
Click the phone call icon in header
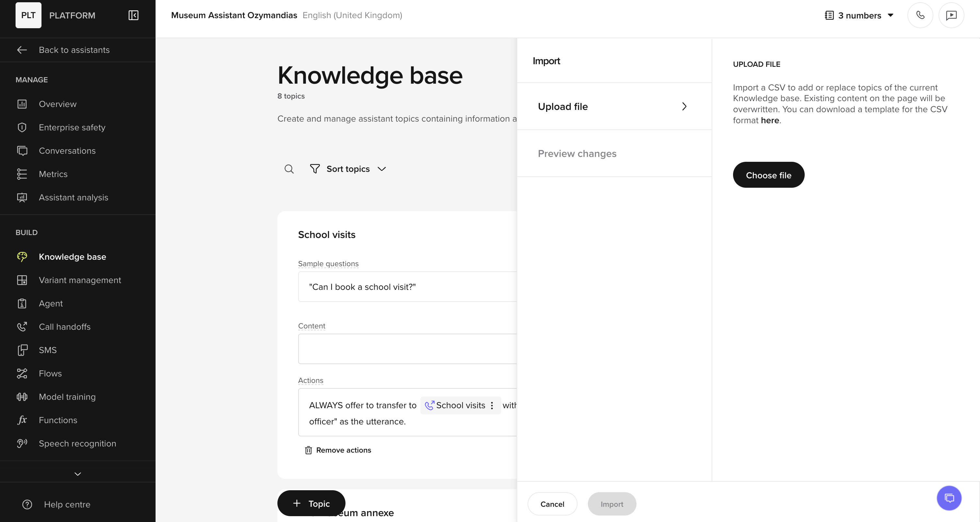(x=920, y=15)
